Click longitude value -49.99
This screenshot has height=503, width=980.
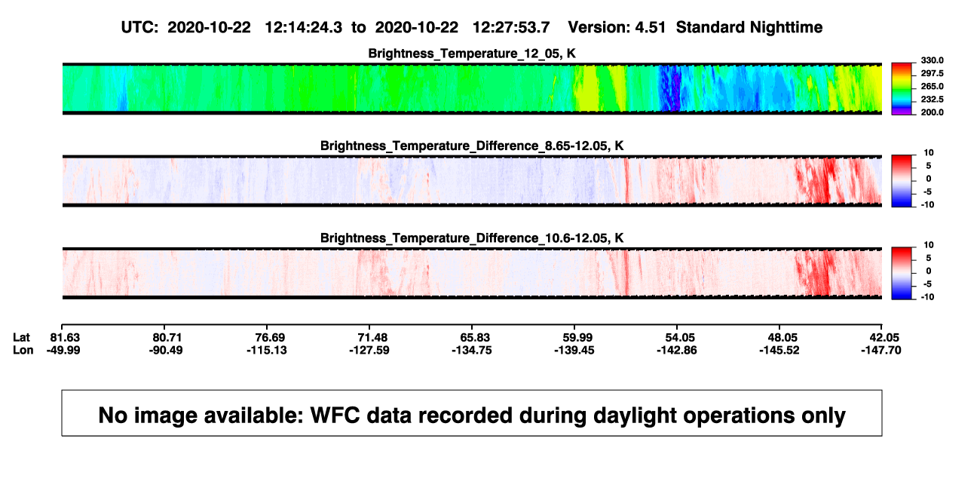[65, 349]
